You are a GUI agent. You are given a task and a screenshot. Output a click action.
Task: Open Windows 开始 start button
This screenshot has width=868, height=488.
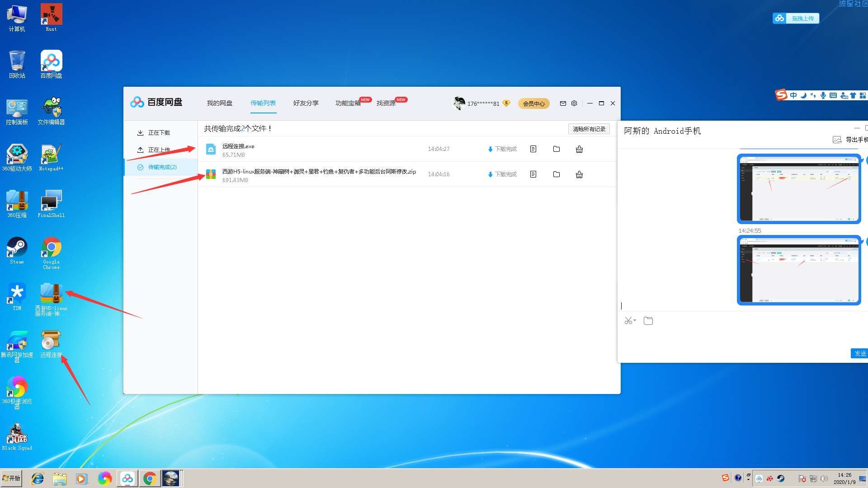[x=11, y=478]
